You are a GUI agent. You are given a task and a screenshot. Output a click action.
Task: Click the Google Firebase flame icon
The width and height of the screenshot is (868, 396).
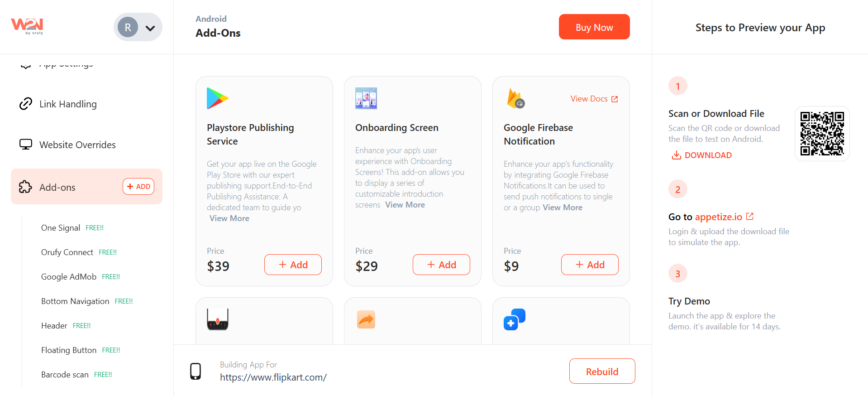[x=515, y=98]
